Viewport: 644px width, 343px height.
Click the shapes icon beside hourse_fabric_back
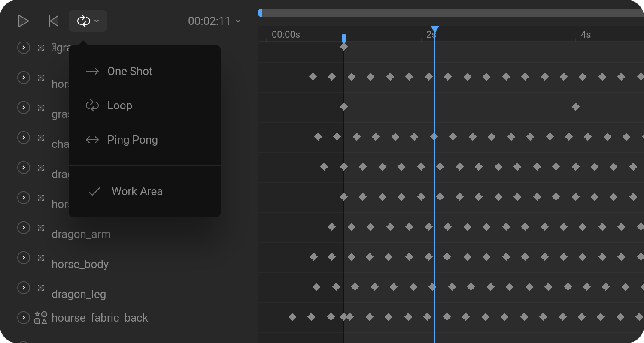coord(41,318)
